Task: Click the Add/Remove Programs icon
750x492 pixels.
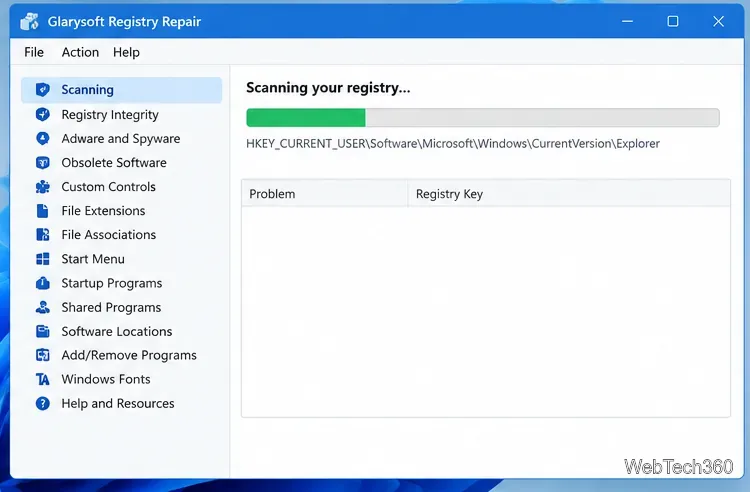Action: [43, 355]
